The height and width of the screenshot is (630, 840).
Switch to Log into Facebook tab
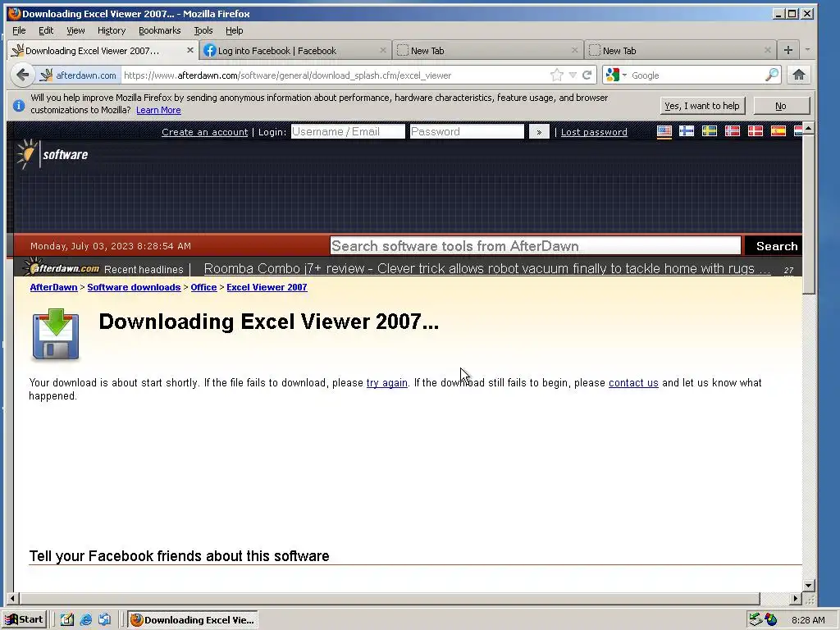coord(294,50)
